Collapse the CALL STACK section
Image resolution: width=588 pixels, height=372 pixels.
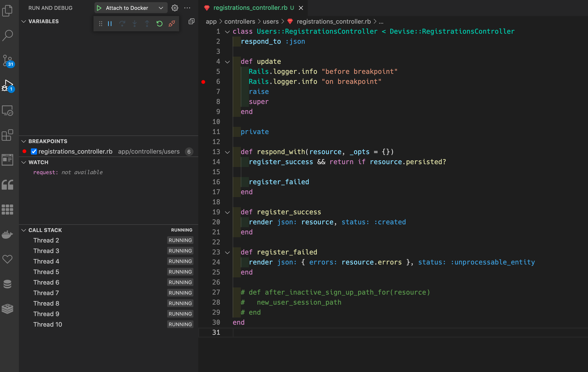pyautogui.click(x=23, y=230)
